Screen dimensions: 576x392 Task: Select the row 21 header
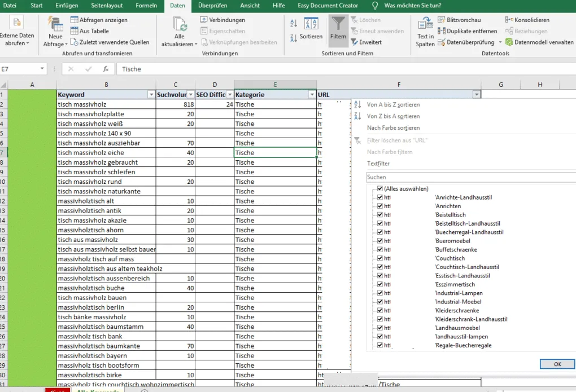tap(3, 288)
